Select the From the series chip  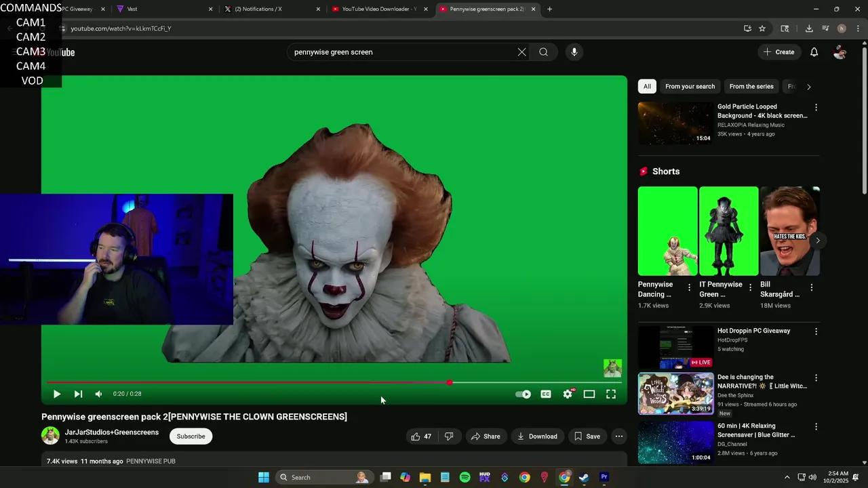pyautogui.click(x=751, y=87)
